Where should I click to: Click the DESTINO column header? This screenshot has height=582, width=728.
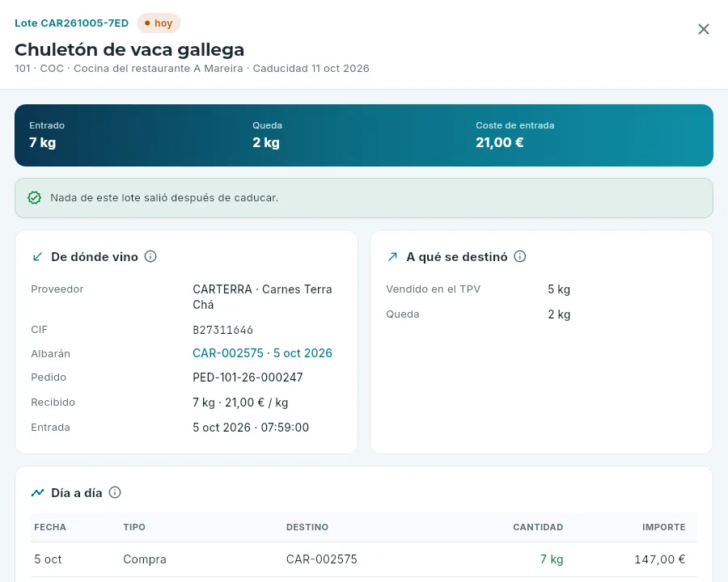(x=307, y=527)
